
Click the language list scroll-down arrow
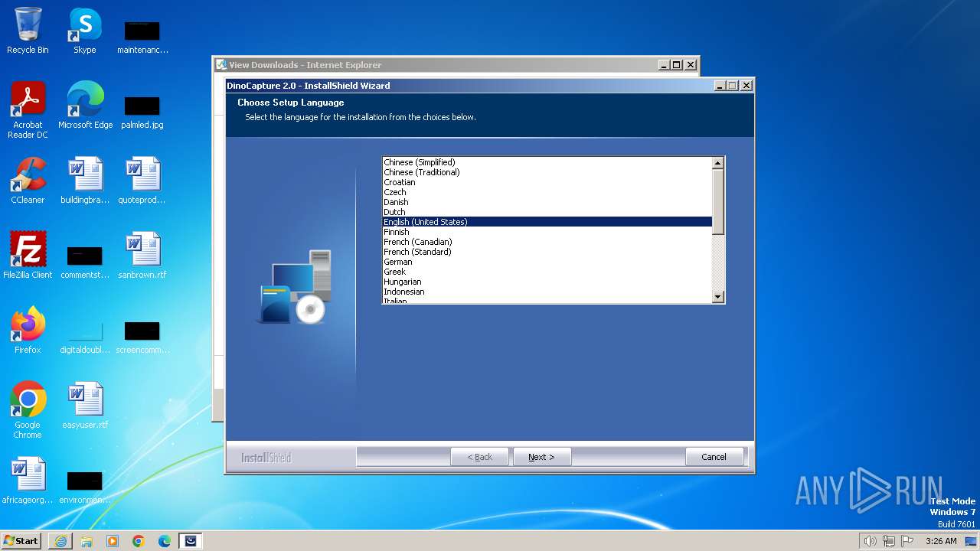(717, 297)
